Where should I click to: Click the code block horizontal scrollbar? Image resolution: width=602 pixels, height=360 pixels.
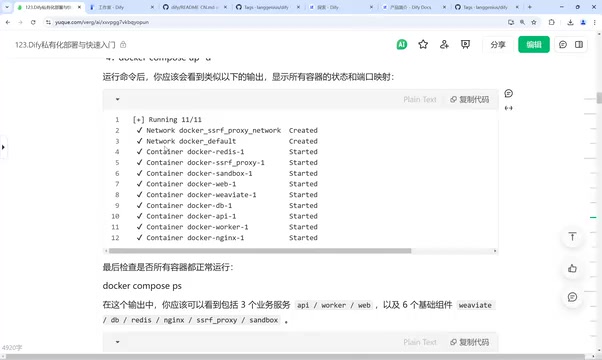(x=260, y=251)
